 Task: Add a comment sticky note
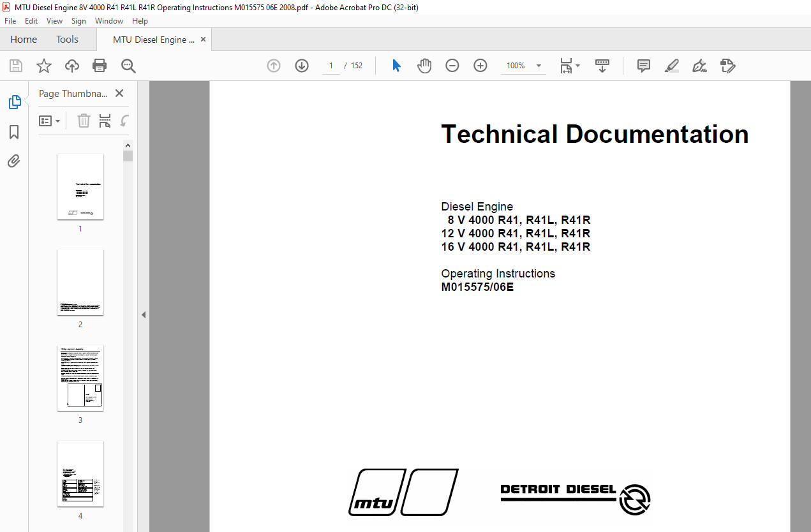click(x=644, y=66)
